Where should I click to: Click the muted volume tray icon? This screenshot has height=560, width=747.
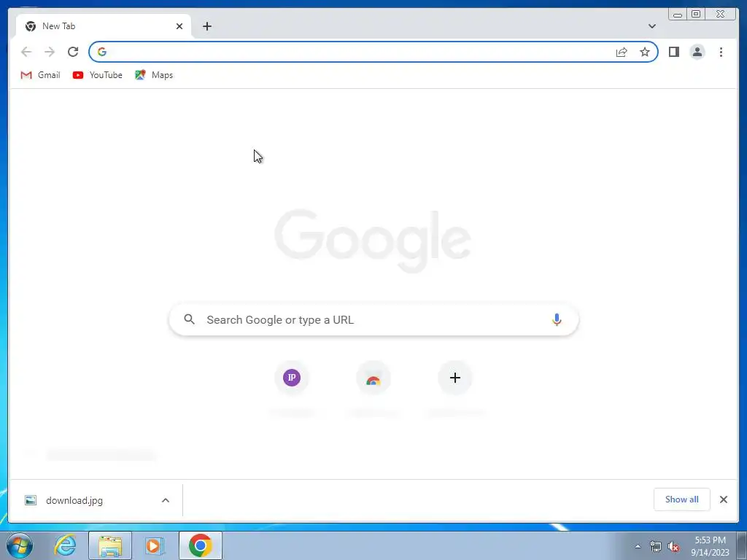pyautogui.click(x=673, y=547)
